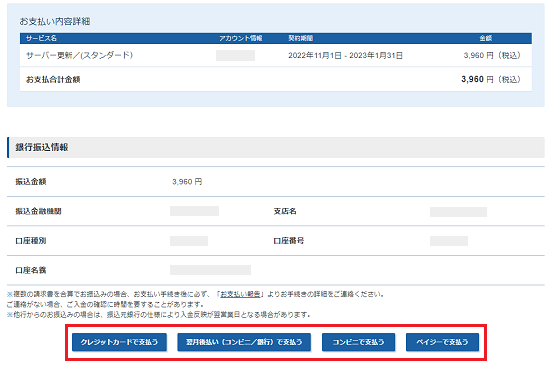
Task: Click the 契約期間 column header
Action: click(300, 38)
